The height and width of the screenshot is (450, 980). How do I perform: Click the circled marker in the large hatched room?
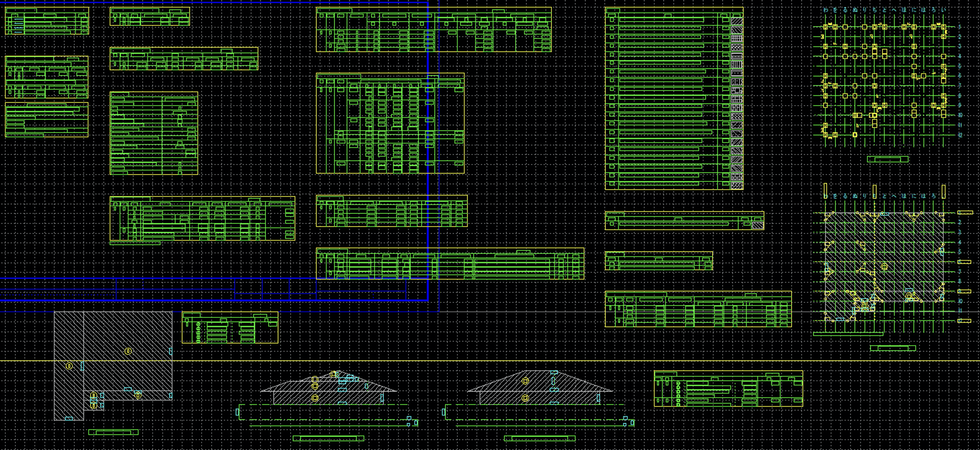(128, 351)
